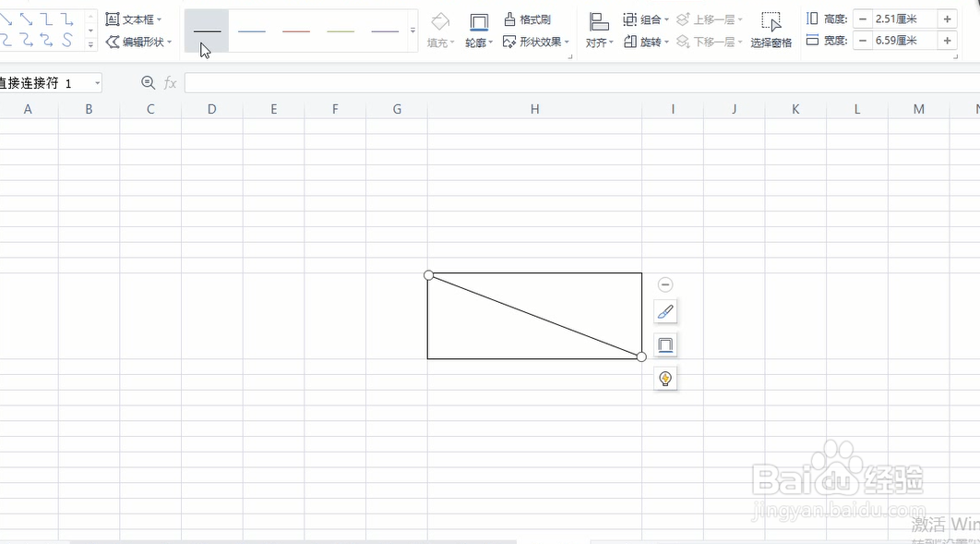Increase shape height with plus button
This screenshot has width=980, height=544.
(x=948, y=19)
